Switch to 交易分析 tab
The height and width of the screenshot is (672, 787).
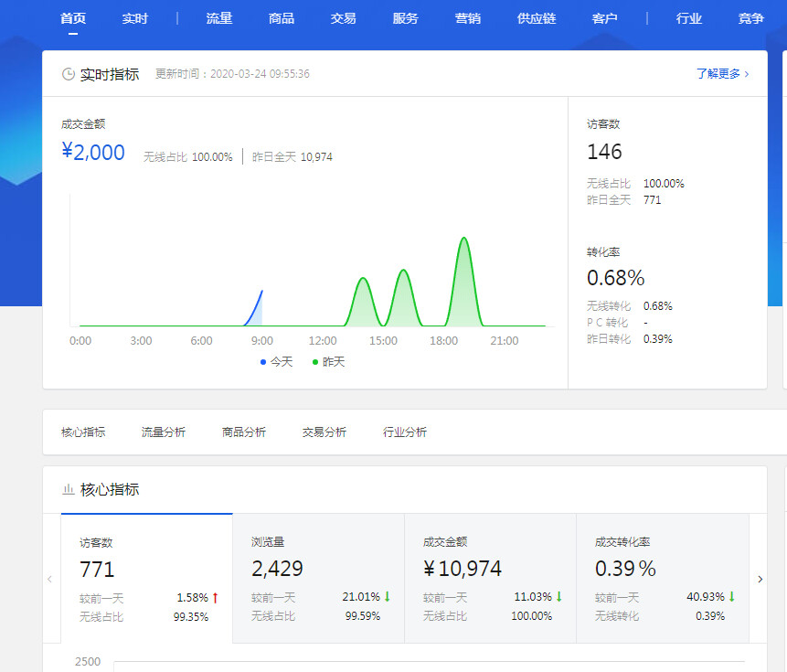324,432
